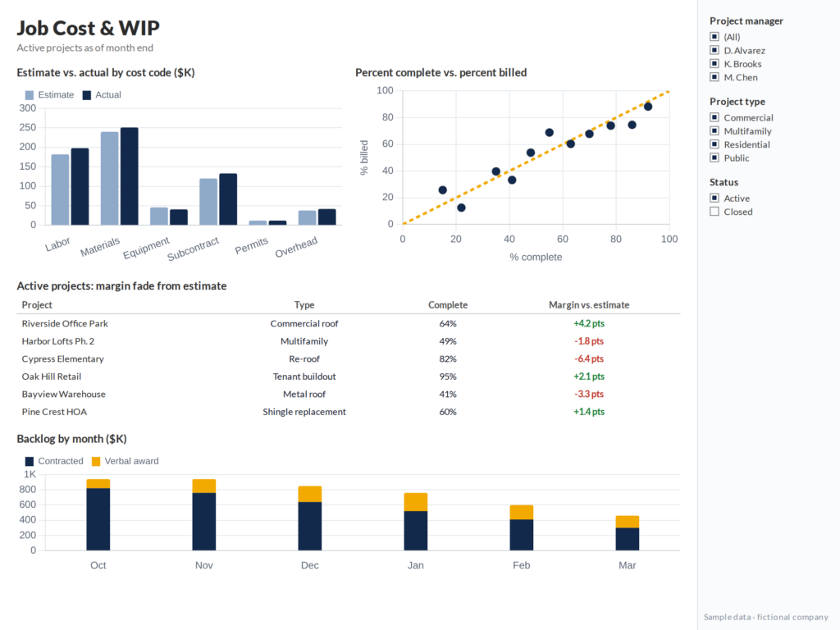Click the -6.4 pts margin value
Image resolution: width=840 pixels, height=630 pixels.
point(589,359)
